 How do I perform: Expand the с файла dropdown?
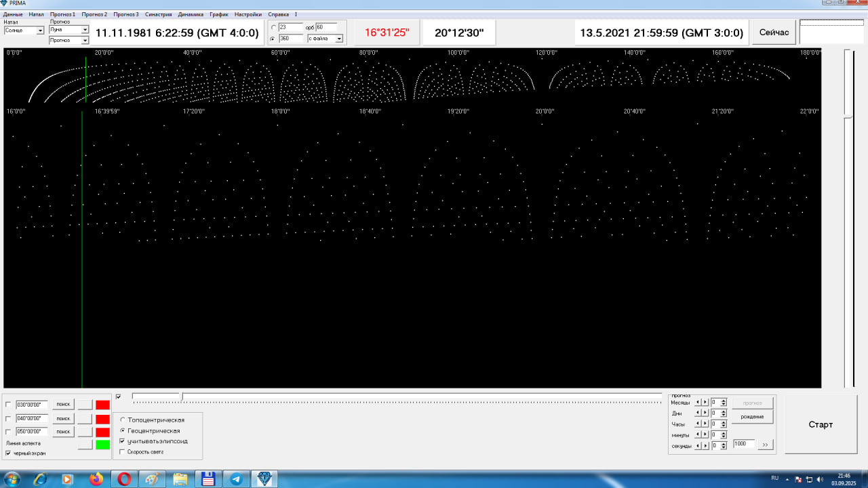[339, 39]
